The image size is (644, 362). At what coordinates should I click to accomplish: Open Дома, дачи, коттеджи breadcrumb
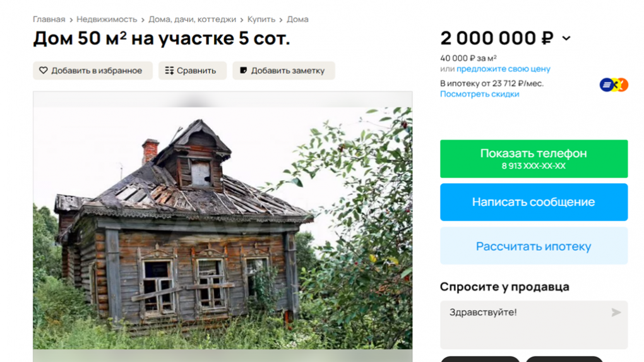click(x=192, y=20)
